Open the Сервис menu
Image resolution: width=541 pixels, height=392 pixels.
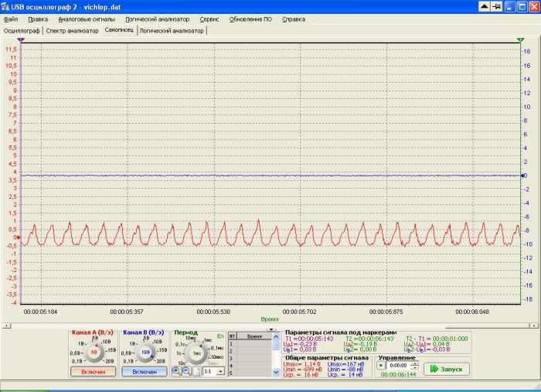click(x=209, y=19)
